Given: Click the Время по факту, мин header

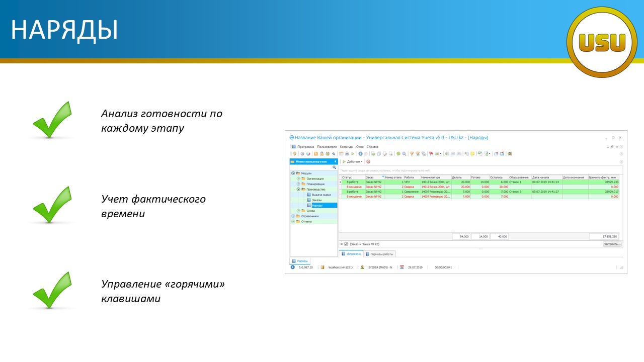Looking at the screenshot, I should [604, 177].
